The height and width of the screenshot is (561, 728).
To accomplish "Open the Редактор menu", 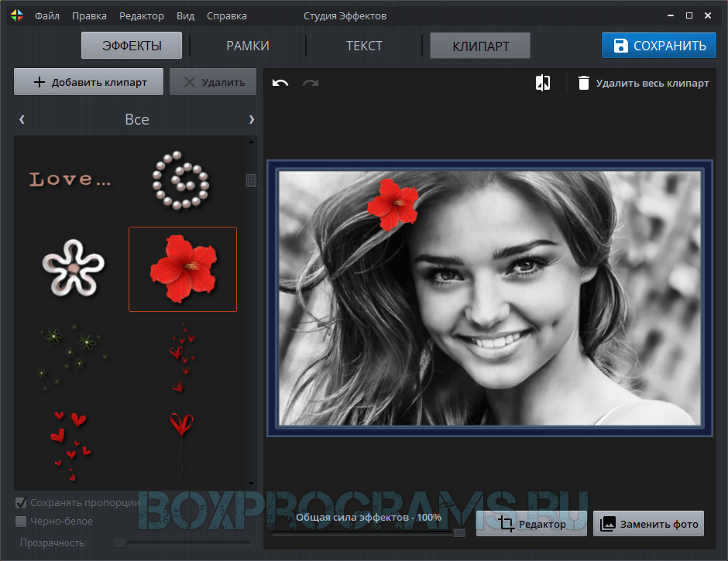I will tap(142, 15).
